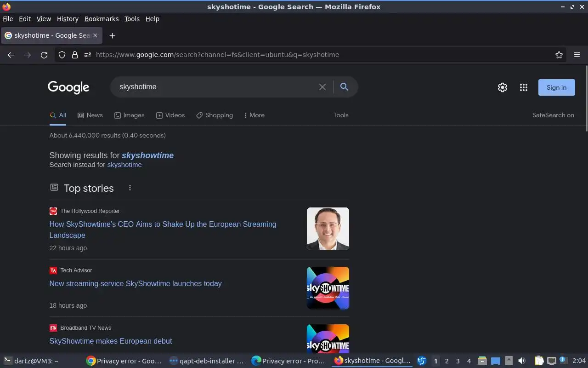
Task: Click the forward navigation arrow
Action: point(28,55)
